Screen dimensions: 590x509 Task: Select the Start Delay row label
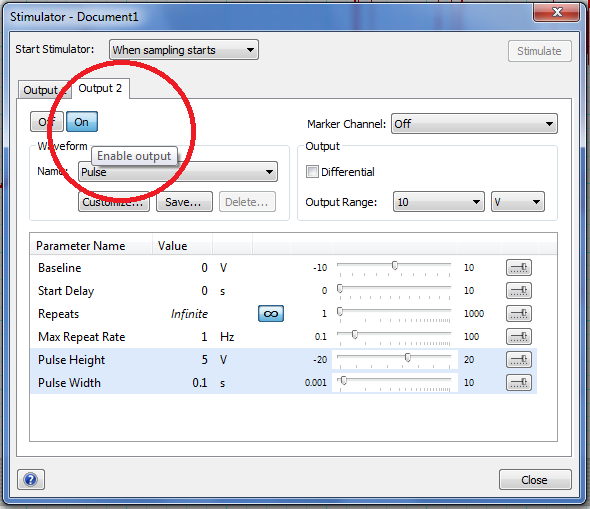tap(66, 291)
